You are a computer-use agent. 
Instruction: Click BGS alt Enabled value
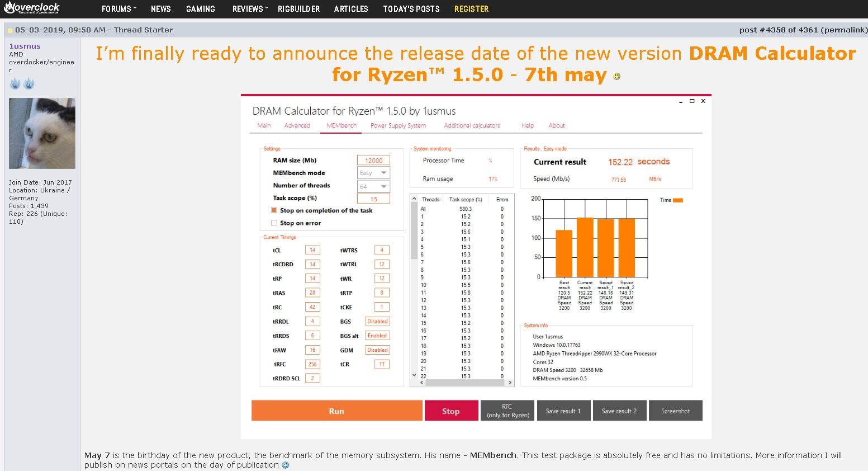click(377, 336)
